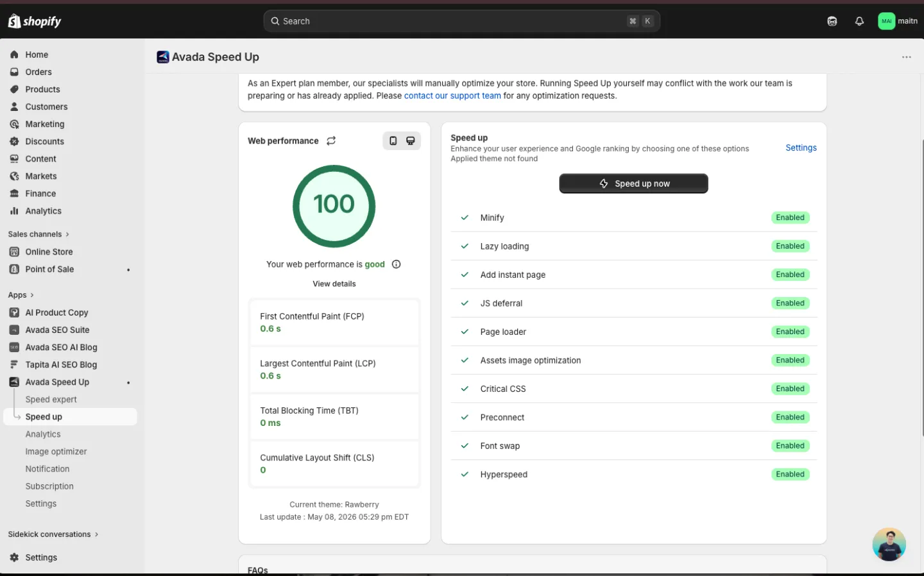Screen dimensions: 924x576
Task: Expand the Sales channels section
Action: (38, 234)
